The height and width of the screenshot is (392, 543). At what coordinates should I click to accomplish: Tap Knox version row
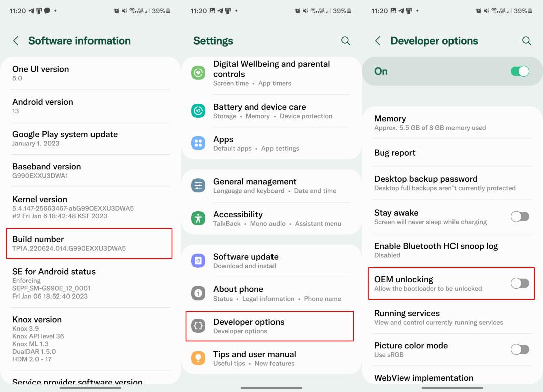tap(90, 339)
